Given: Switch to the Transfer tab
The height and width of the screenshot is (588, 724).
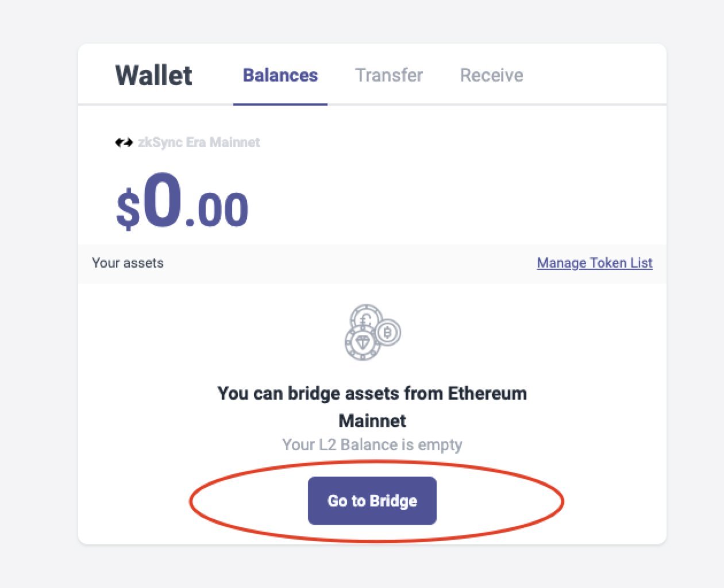Looking at the screenshot, I should point(389,75).
